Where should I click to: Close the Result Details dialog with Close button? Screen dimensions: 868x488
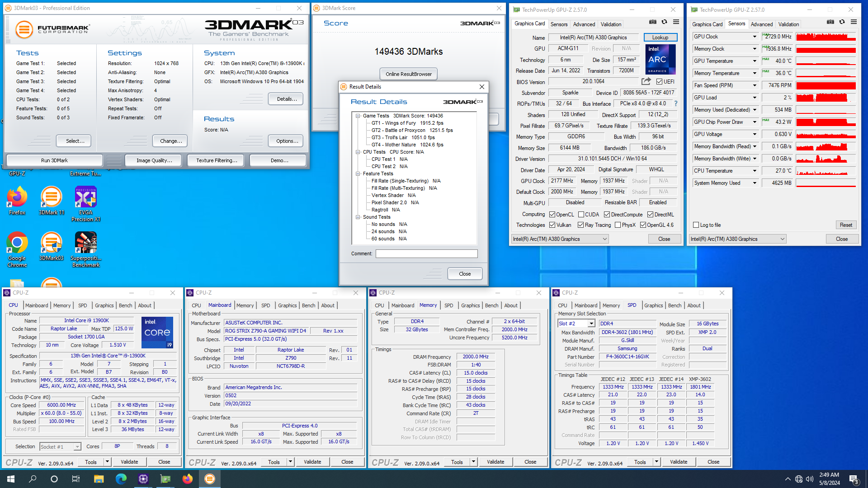click(465, 274)
